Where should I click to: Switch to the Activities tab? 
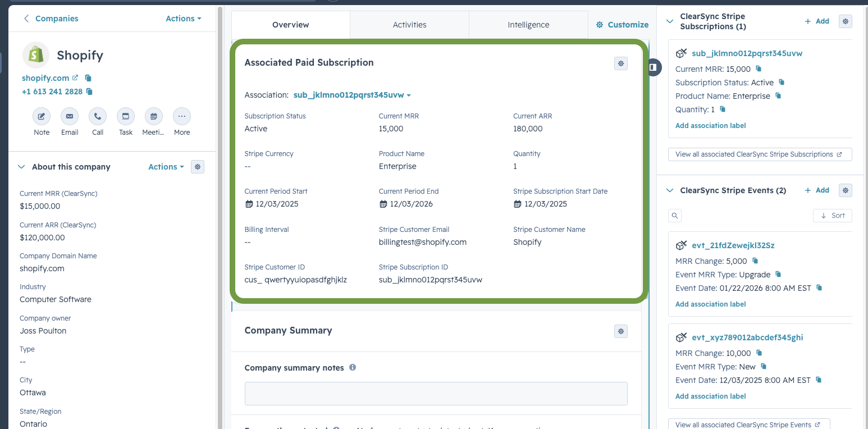(410, 25)
